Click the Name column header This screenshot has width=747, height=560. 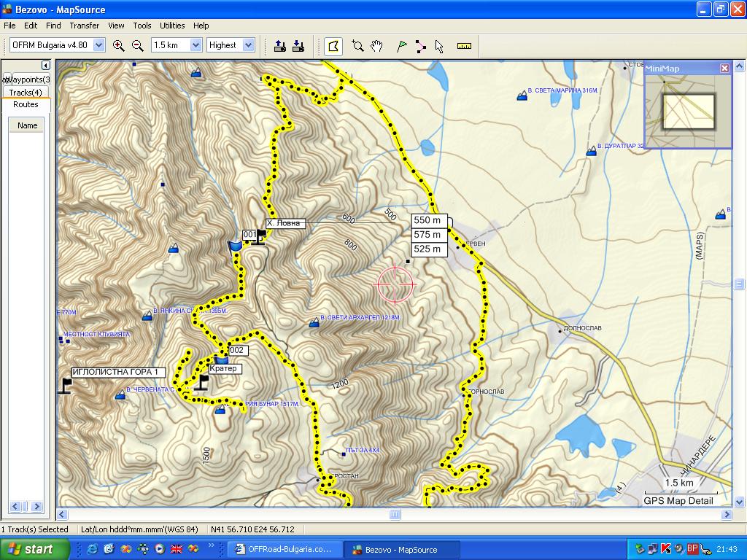(27, 125)
